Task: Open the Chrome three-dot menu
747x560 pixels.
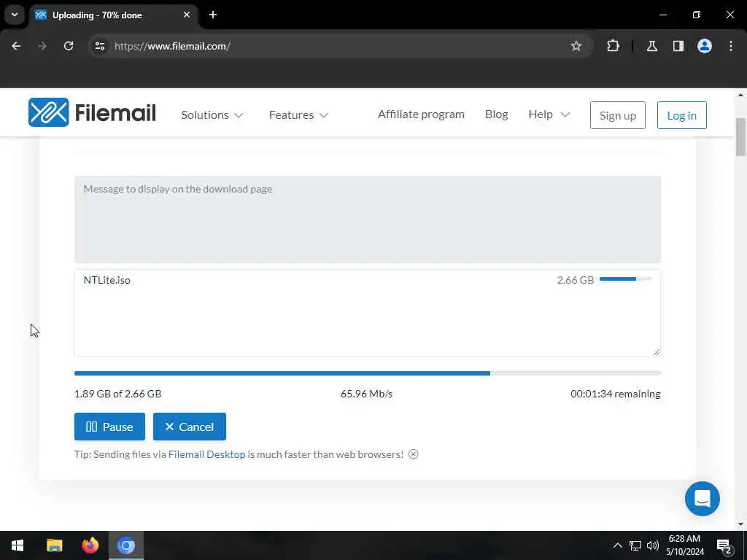Action: point(731,46)
